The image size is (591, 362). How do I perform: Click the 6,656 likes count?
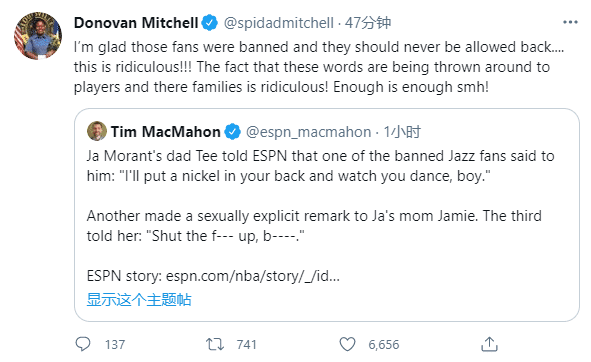[x=384, y=345]
